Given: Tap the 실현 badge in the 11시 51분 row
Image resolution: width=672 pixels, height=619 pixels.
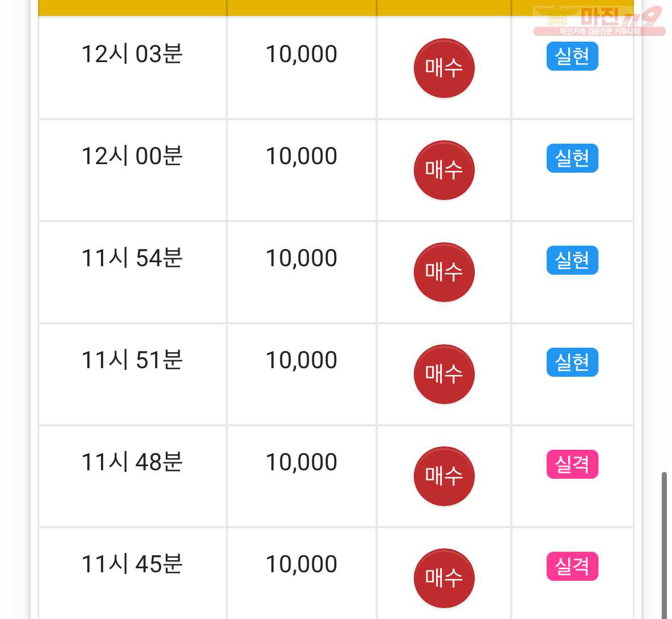Looking at the screenshot, I should point(572,363).
